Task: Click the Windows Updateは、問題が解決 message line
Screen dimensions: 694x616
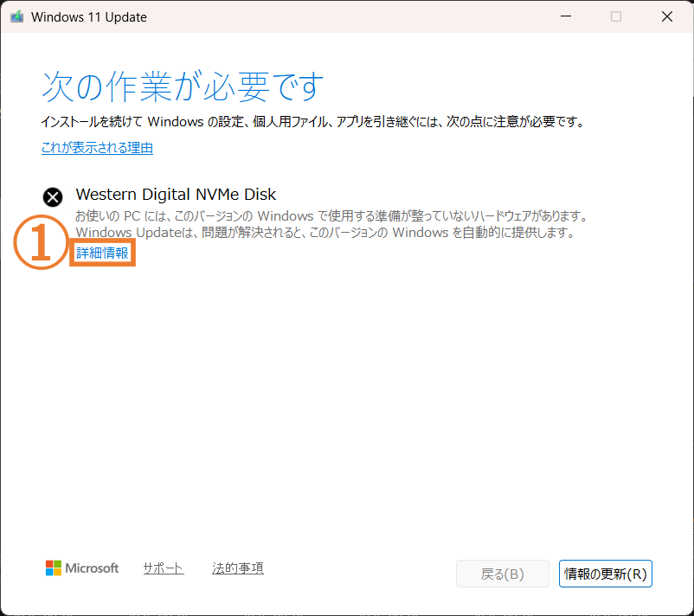Action: coord(325,234)
